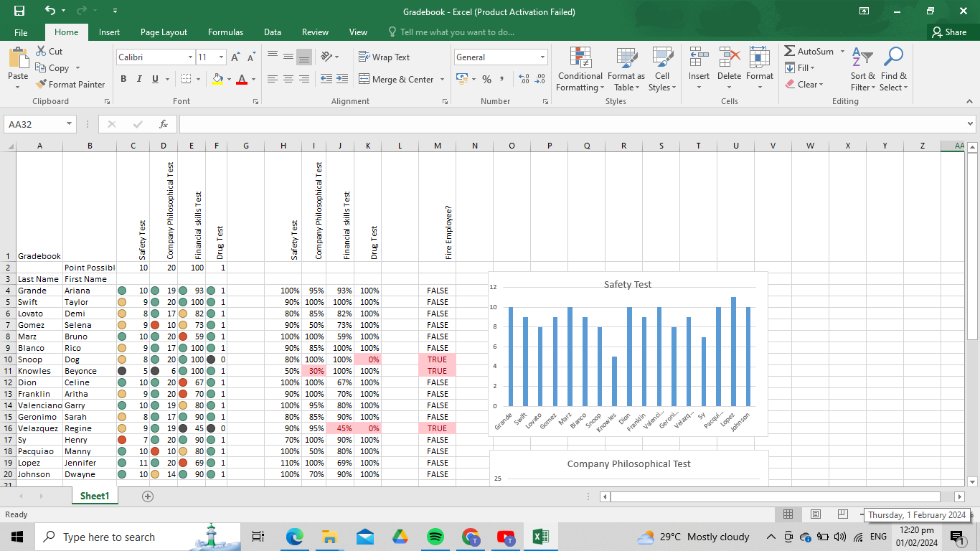Image resolution: width=980 pixels, height=551 pixels.
Task: Click the Cut scissors icon
Action: 39,52
